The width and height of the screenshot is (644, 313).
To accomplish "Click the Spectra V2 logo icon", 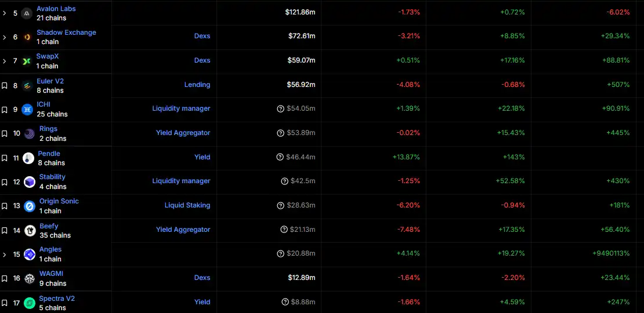I will (30, 303).
